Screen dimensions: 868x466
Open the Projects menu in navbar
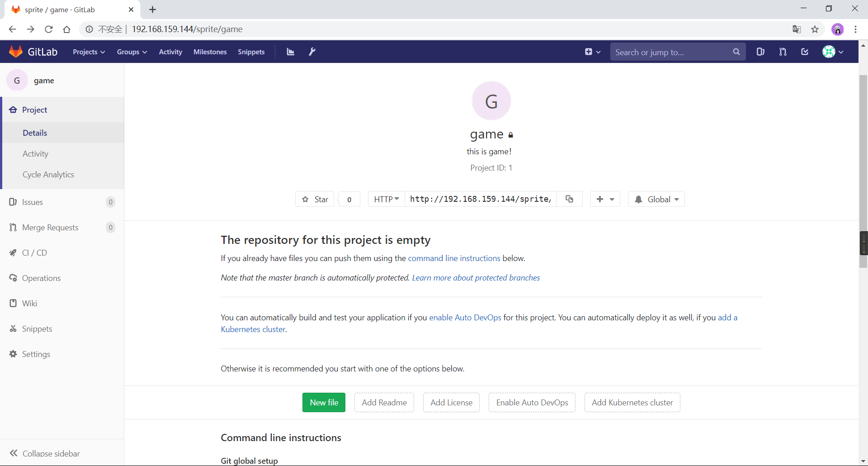(89, 52)
